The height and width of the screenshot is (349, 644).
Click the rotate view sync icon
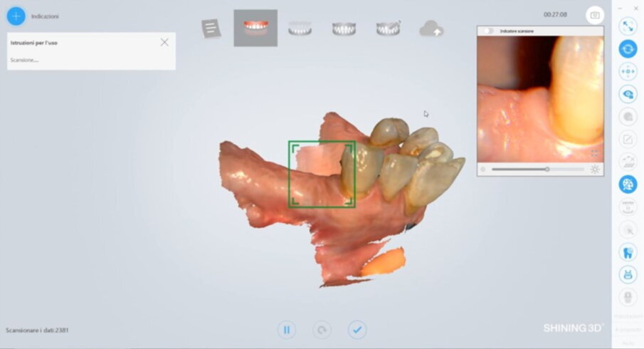tap(628, 49)
